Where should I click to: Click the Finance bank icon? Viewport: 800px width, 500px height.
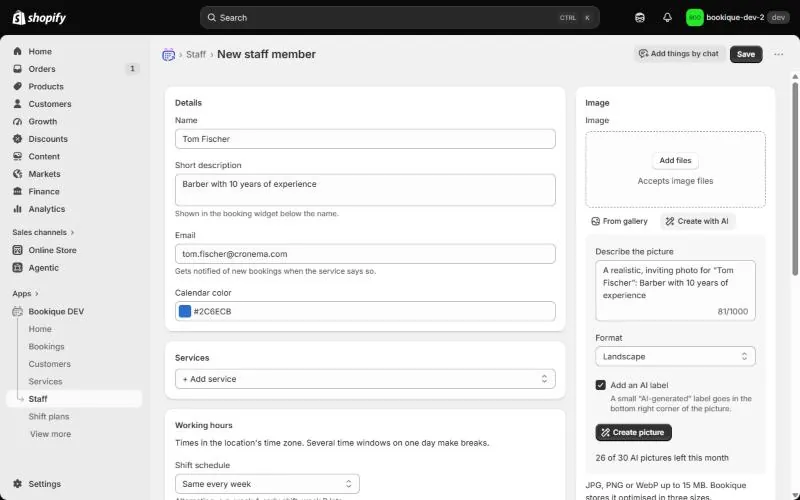(x=18, y=191)
